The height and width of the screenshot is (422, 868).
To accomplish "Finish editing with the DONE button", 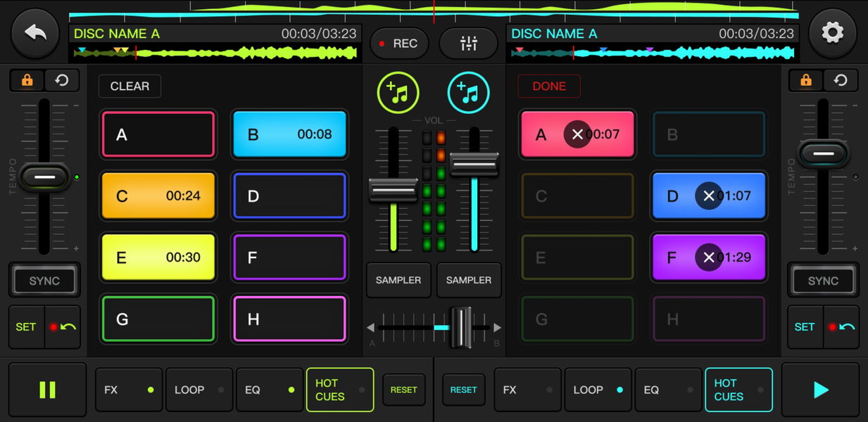I will tap(549, 86).
